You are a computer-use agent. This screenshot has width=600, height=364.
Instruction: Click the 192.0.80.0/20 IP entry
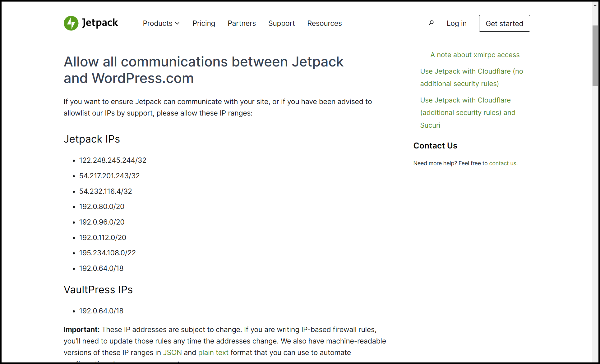pos(102,207)
